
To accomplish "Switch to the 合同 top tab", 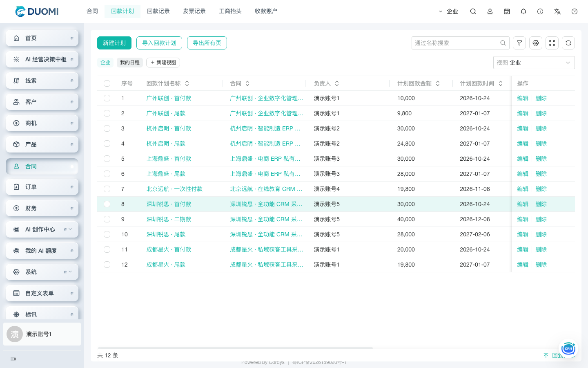I will [x=92, y=11].
